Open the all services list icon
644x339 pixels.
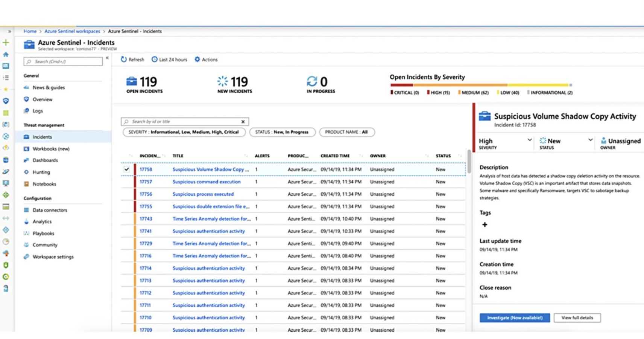(6, 78)
